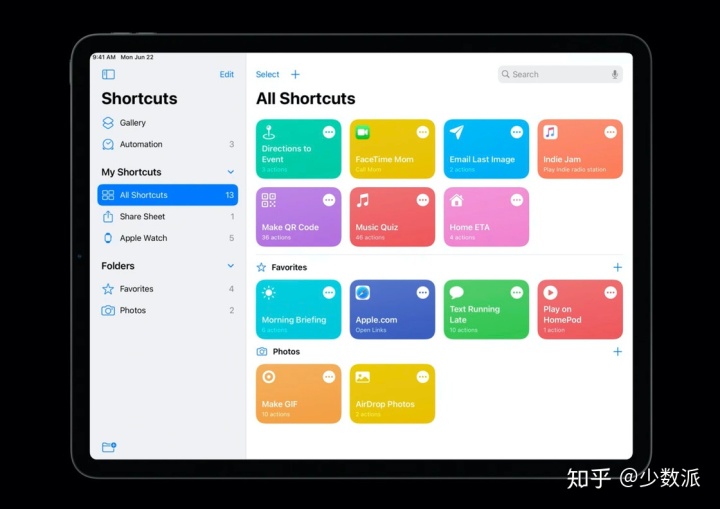
Task: Open Indie Jam more options
Action: pos(610,132)
